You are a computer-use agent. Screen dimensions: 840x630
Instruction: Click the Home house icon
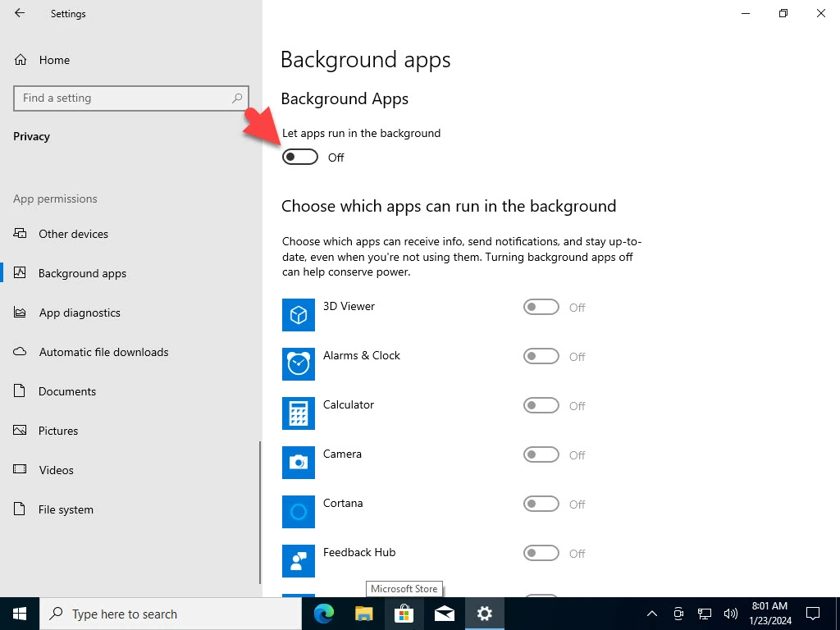[x=21, y=59]
